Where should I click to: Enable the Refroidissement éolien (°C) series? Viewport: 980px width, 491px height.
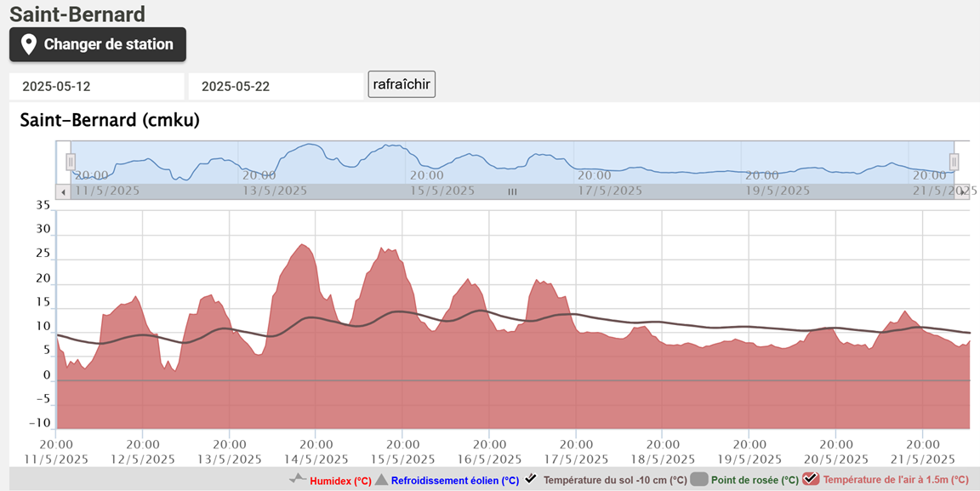pyautogui.click(x=454, y=480)
